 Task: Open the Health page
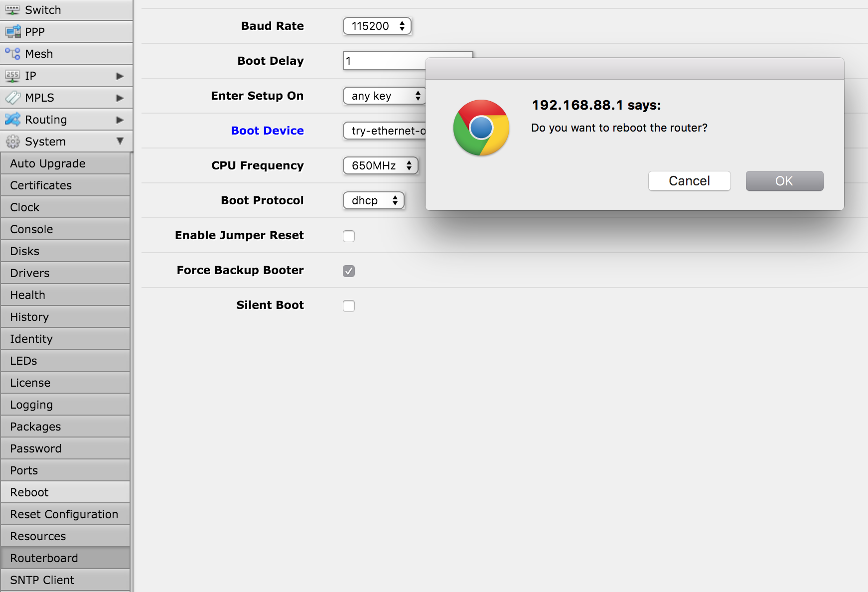65,295
